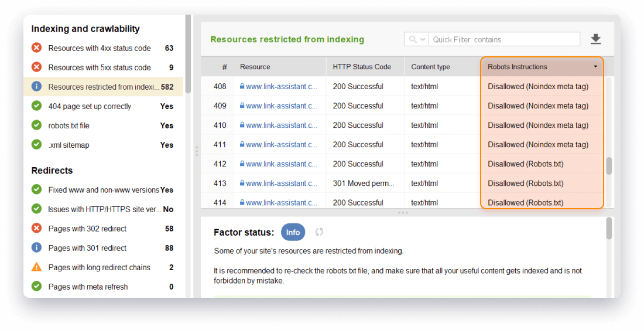
Task: Click red error icon for 5xx status code
Action: tap(36, 67)
